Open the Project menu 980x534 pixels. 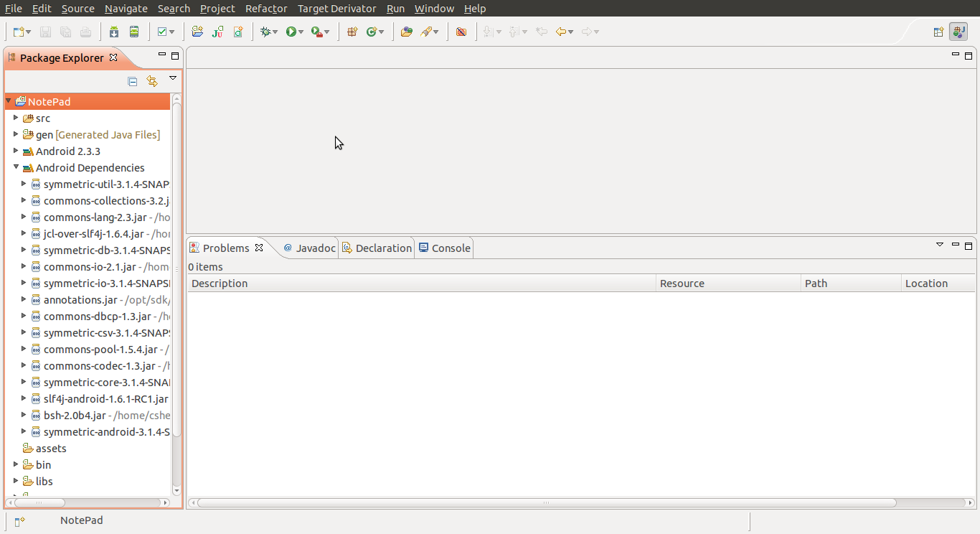pyautogui.click(x=217, y=9)
